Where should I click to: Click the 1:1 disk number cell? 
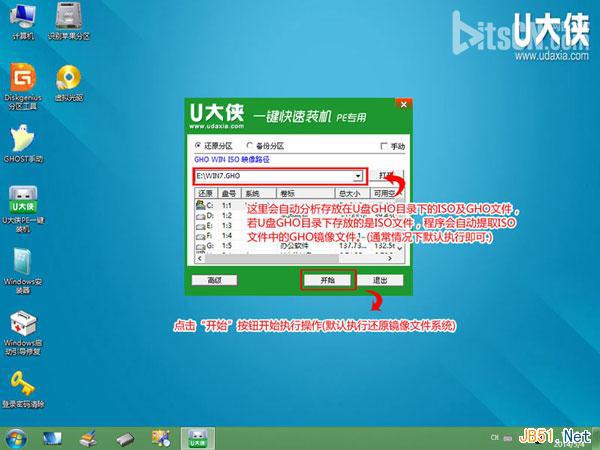(227, 205)
